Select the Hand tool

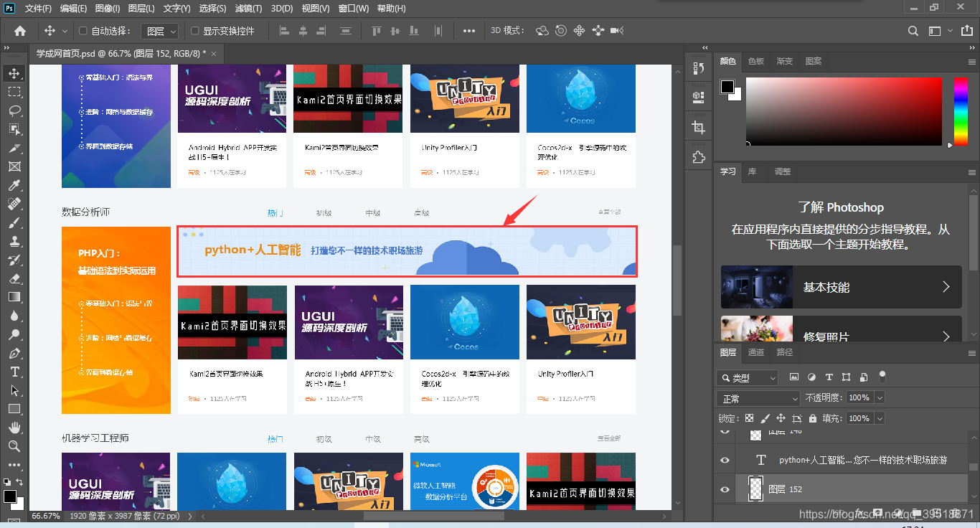14,428
